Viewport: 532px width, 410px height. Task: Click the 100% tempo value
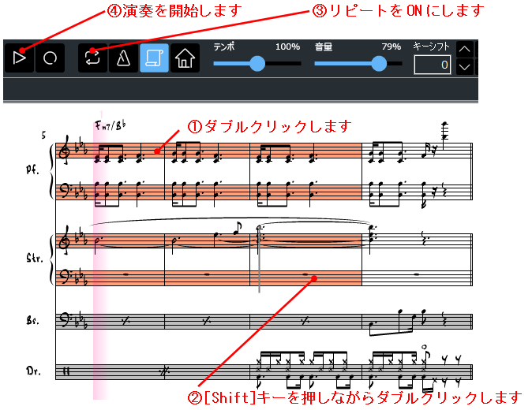[287, 47]
